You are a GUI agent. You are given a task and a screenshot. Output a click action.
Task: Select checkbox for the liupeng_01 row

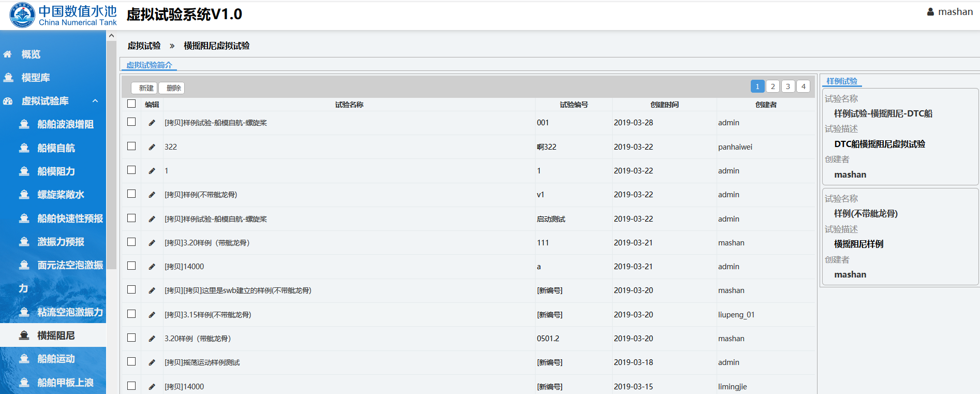(131, 314)
